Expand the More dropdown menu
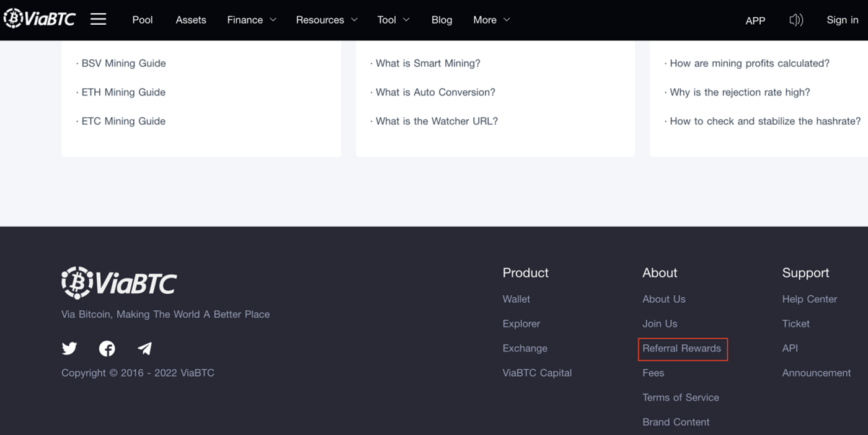Image resolution: width=868 pixels, height=435 pixels. pos(491,20)
